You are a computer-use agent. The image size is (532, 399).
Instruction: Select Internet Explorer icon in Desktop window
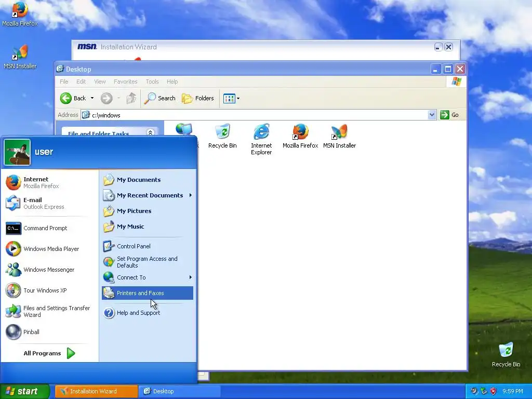[261, 139]
